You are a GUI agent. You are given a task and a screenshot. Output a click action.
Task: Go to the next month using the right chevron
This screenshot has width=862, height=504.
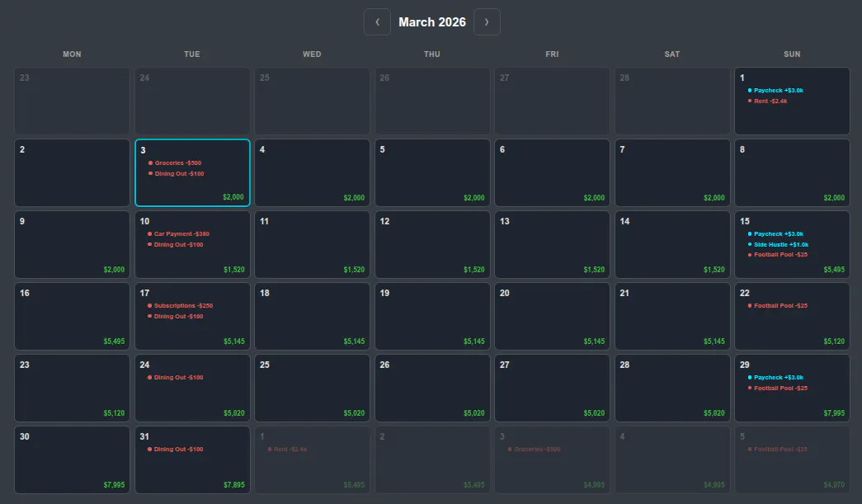[x=487, y=22]
